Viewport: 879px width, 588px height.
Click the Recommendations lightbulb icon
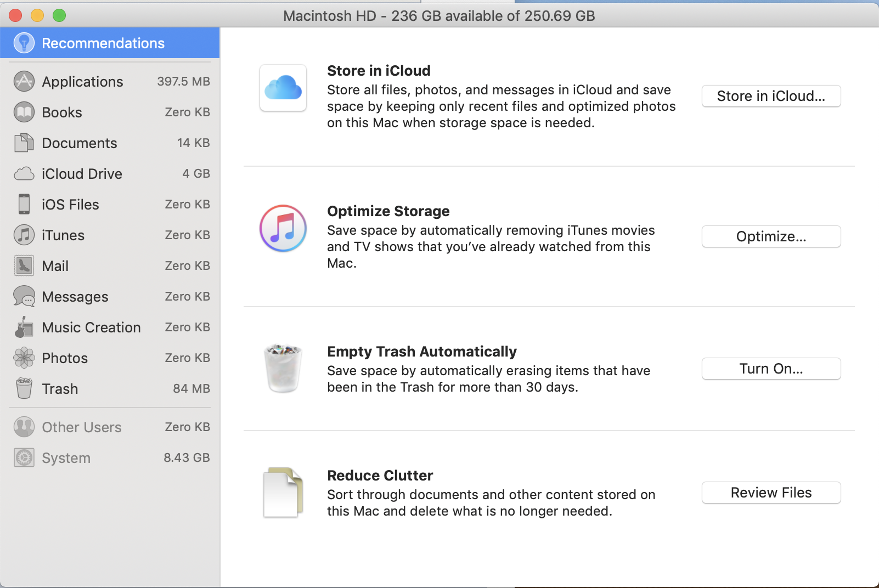click(x=24, y=43)
